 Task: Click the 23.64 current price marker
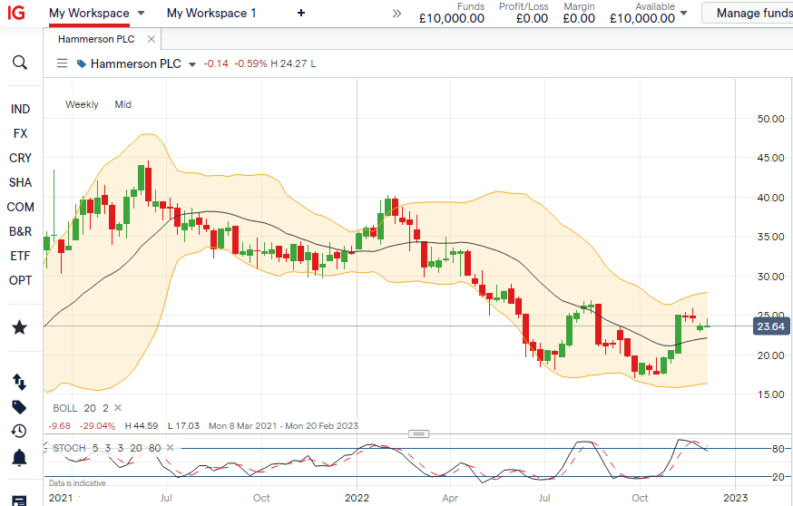[771, 327]
